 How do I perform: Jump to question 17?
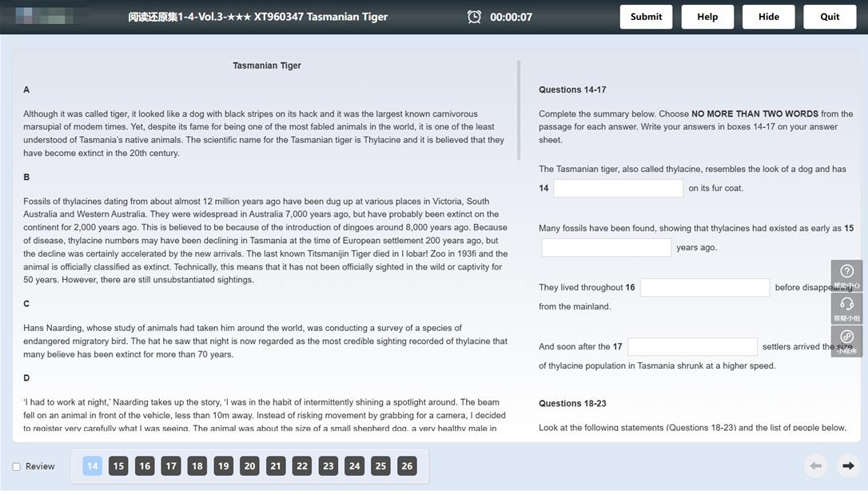pos(171,465)
